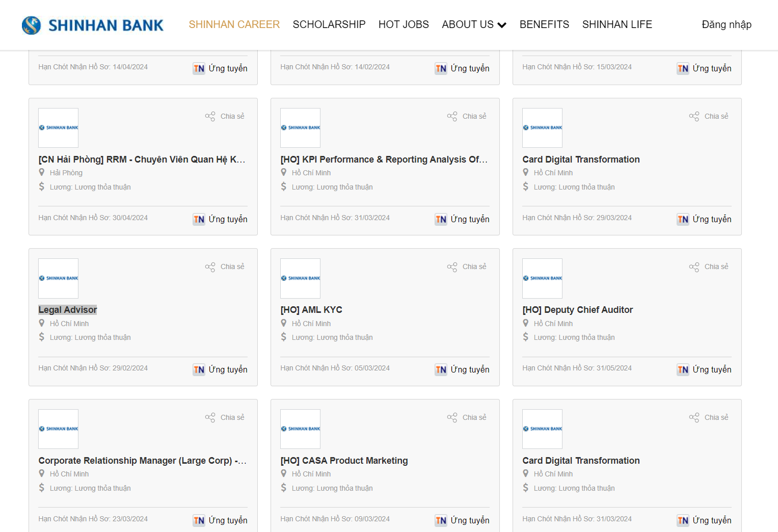The image size is (778, 532).
Task: Open the Shinhan logo thumbnail on AML KYC card
Action: pos(301,278)
